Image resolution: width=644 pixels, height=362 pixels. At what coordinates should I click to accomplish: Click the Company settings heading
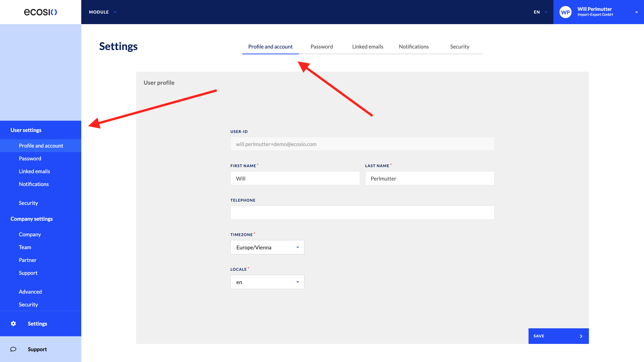tap(31, 219)
